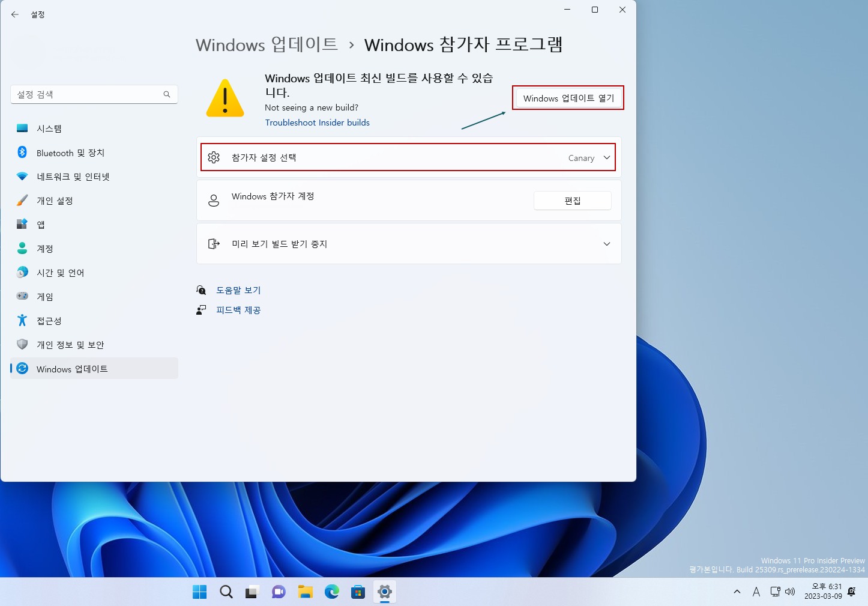Select 게임 in settings sidebar
Screen dimensions: 868x606
pos(94,297)
